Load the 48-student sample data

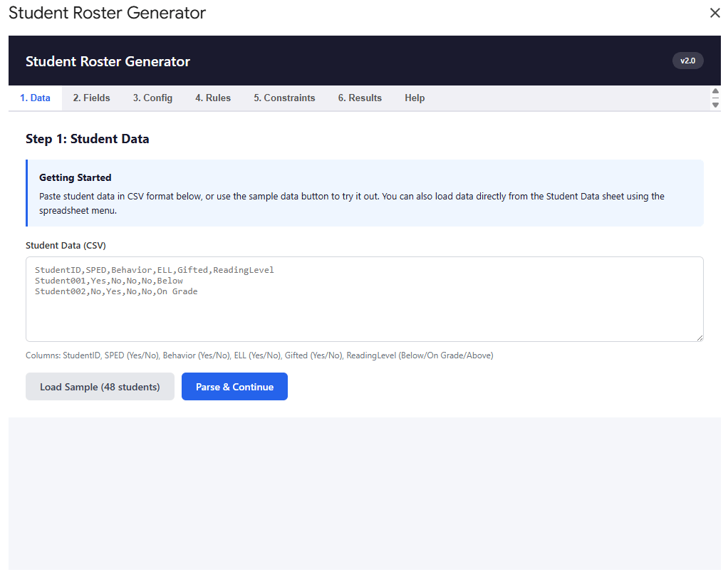pos(100,387)
